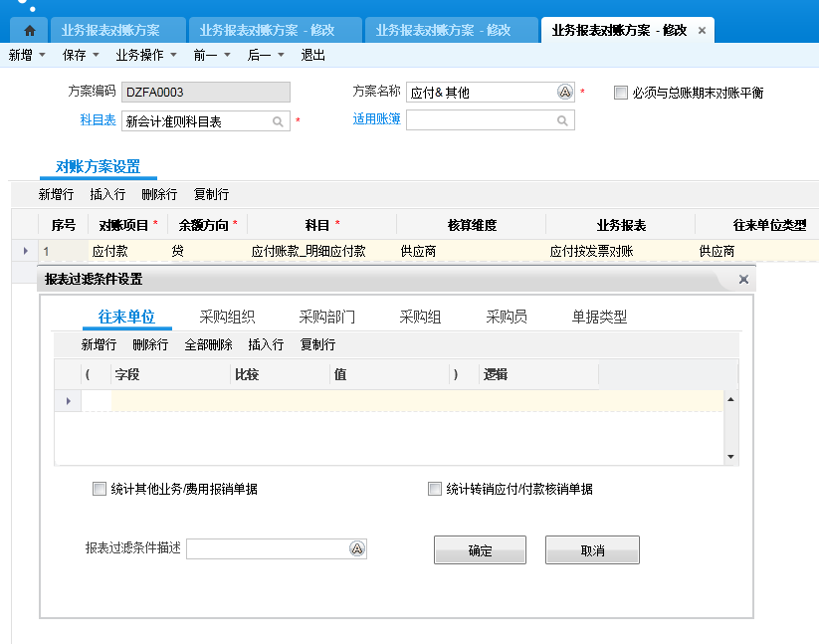
Task: Close the 报表过滤条件设置 dialog
Action: coord(742,280)
